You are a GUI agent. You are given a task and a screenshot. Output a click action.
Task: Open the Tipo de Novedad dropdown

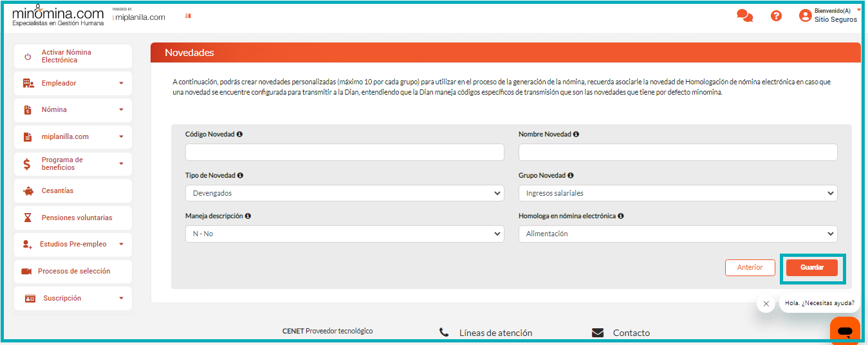[x=344, y=193]
